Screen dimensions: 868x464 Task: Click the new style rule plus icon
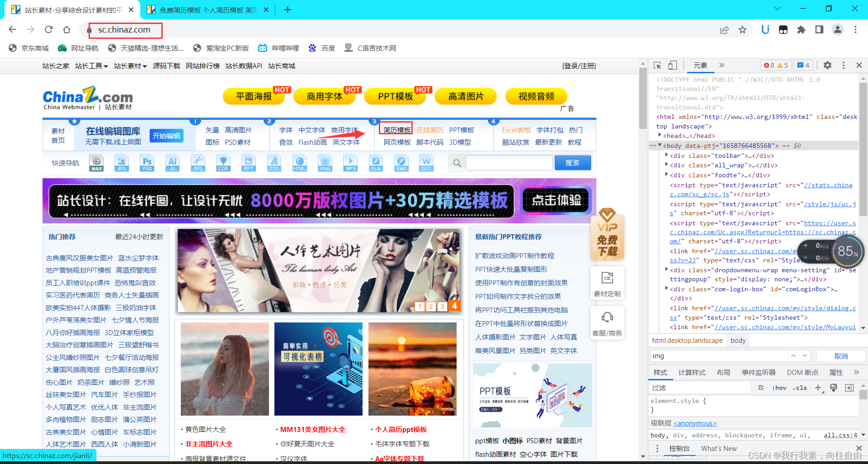click(x=818, y=388)
